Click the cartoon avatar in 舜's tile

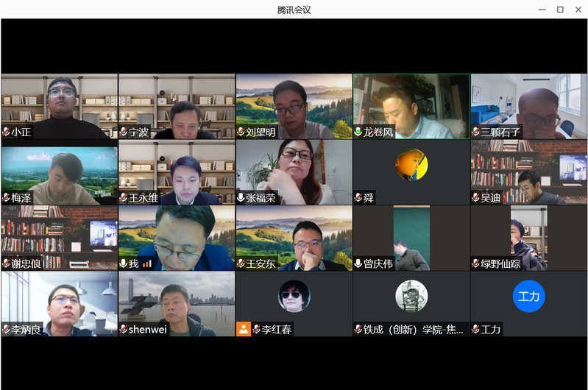411,166
